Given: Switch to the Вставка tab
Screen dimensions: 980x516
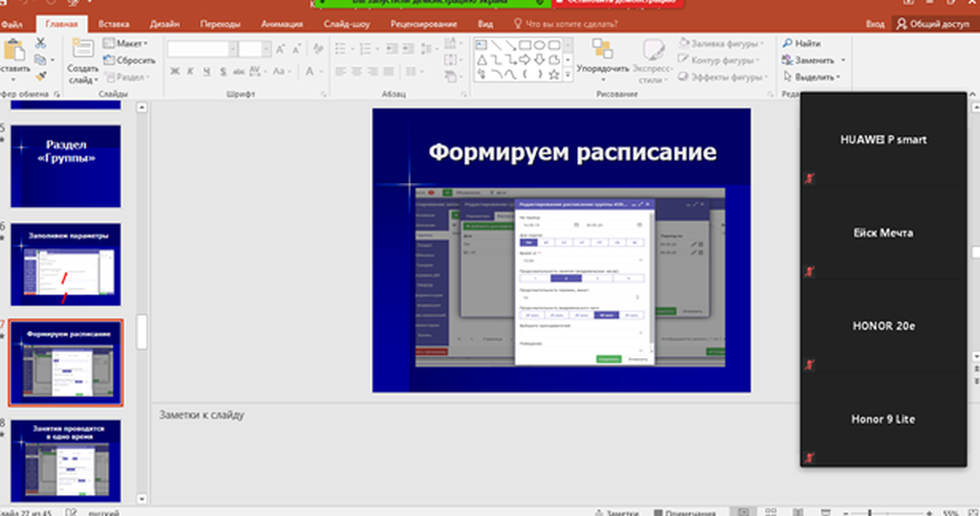Looking at the screenshot, I should (x=113, y=23).
